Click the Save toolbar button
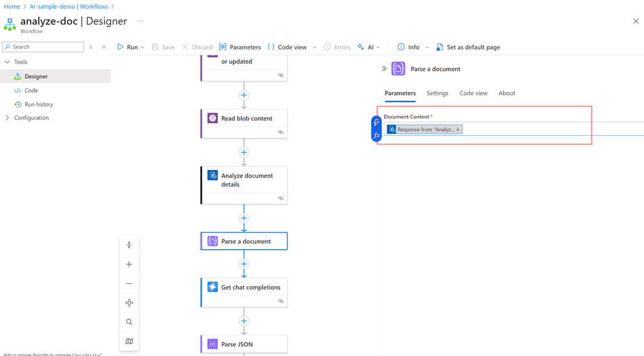644x356 pixels. 164,47
